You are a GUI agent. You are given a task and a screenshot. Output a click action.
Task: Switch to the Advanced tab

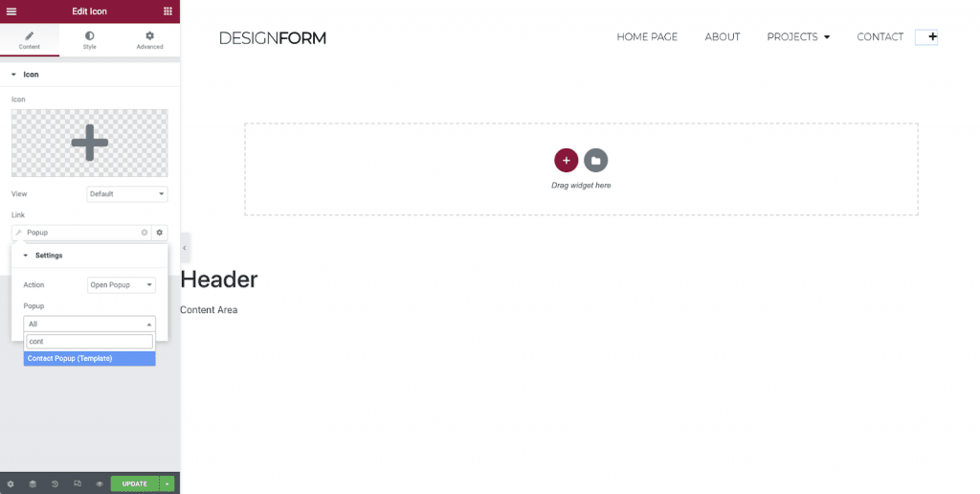click(149, 40)
